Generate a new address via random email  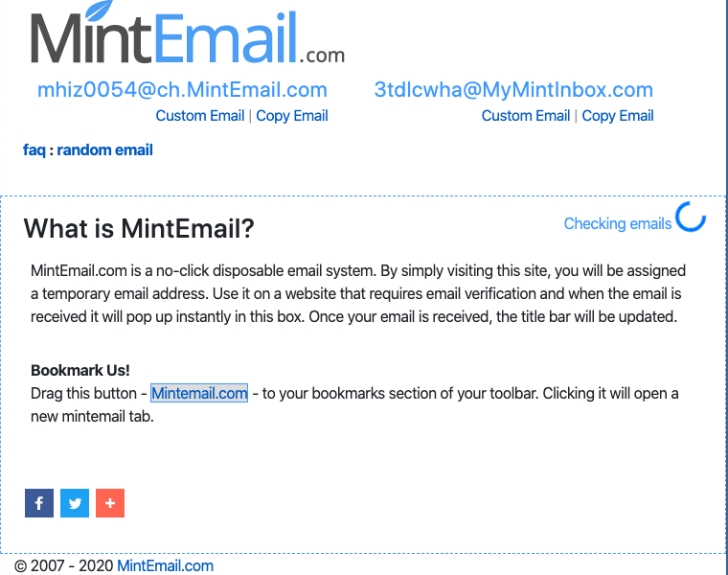pos(105,149)
